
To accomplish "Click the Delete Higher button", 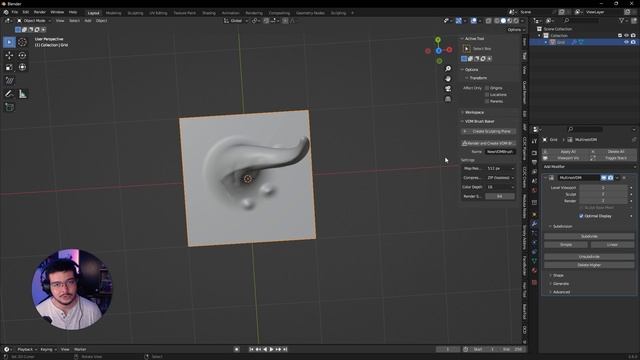I will [x=589, y=265].
